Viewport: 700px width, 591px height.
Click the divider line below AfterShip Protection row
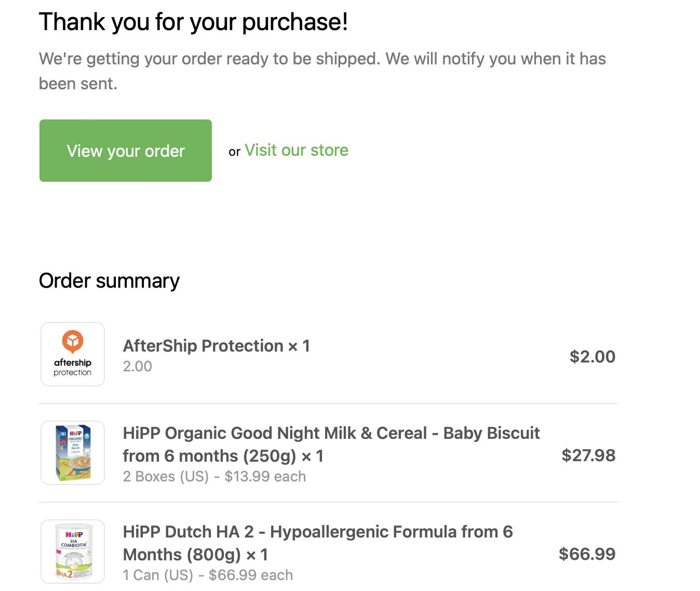click(x=328, y=404)
